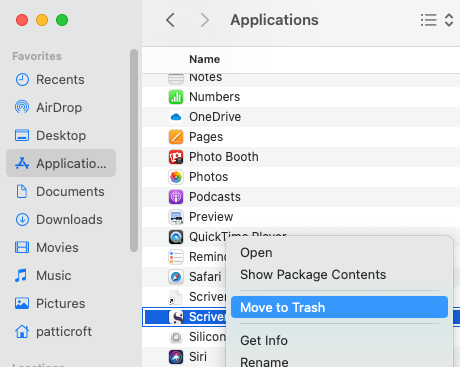Screen dimensions: 460x367
Task: Click the OneDrive cloud icon
Action: point(176,117)
